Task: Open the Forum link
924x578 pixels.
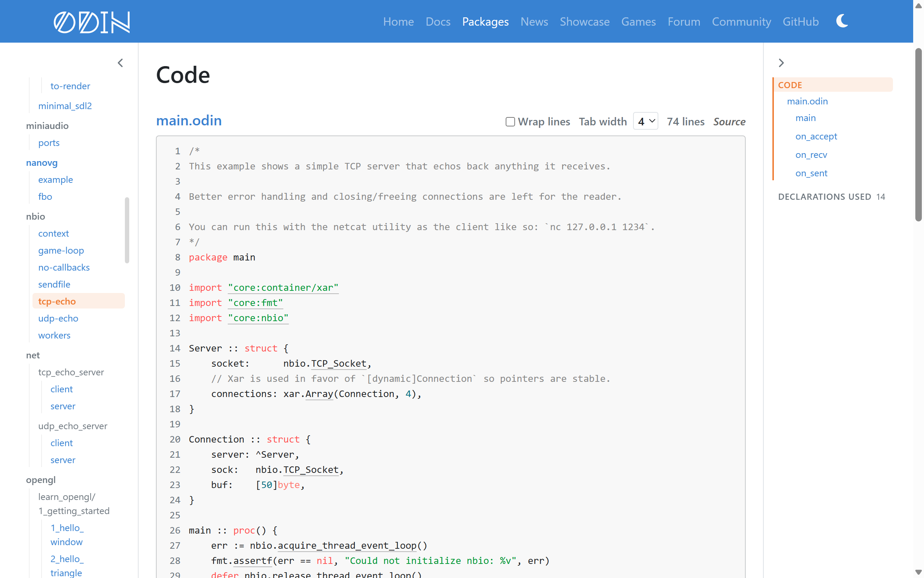Action: click(x=684, y=21)
